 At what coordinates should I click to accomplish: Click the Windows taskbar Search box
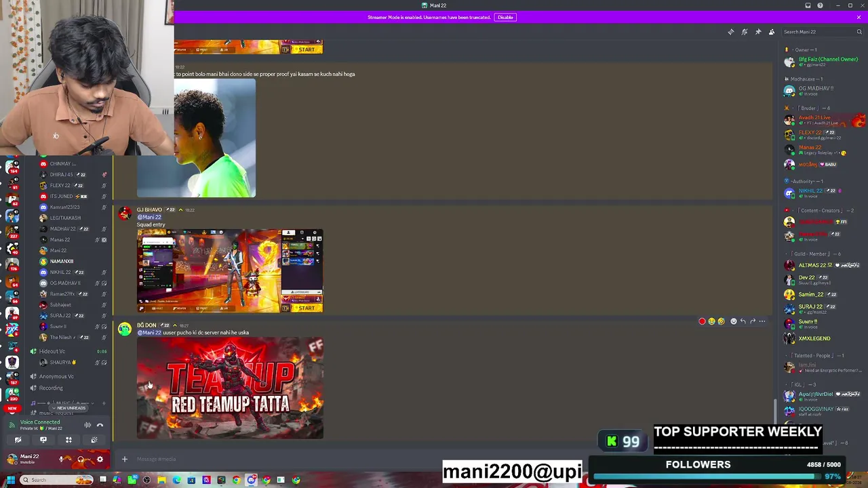click(57, 480)
